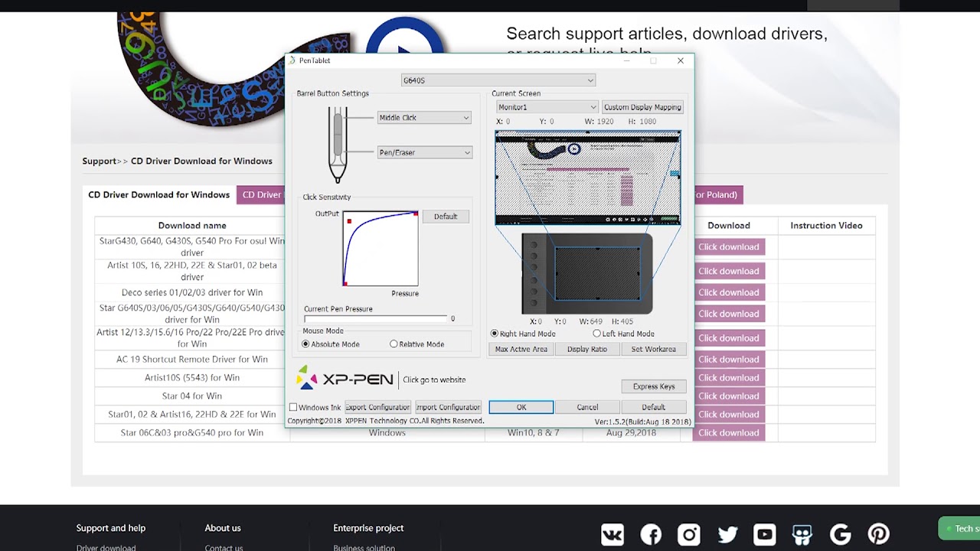Click the bottom Default button beside Cancel
This screenshot has width=980, height=551.
(653, 407)
